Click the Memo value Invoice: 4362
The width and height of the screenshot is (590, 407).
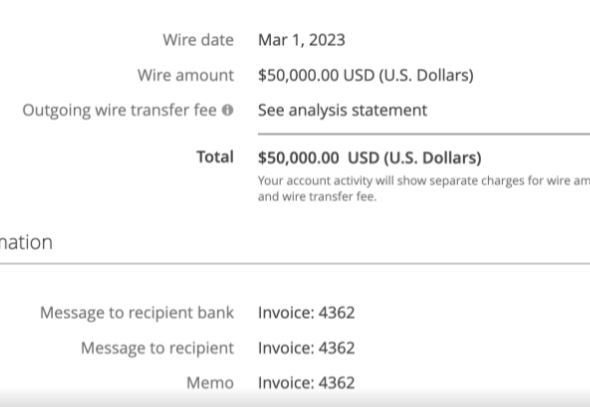tap(306, 383)
